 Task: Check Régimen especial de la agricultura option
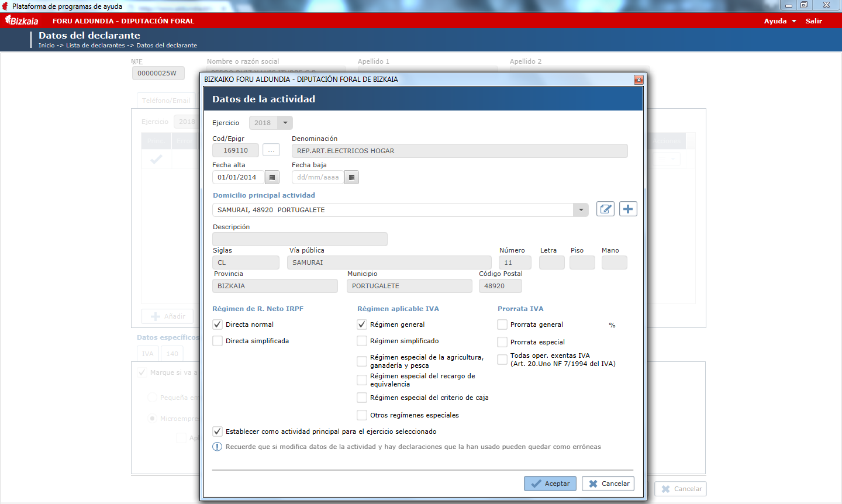click(x=362, y=361)
